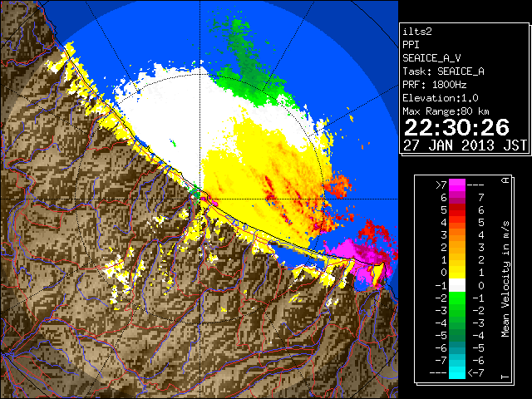Click the "A" letter atop the legend

click(506, 180)
